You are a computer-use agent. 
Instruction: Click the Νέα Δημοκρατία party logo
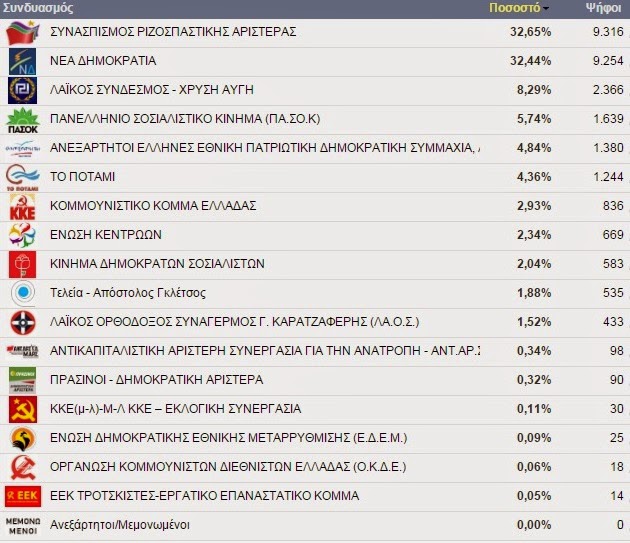22,62
